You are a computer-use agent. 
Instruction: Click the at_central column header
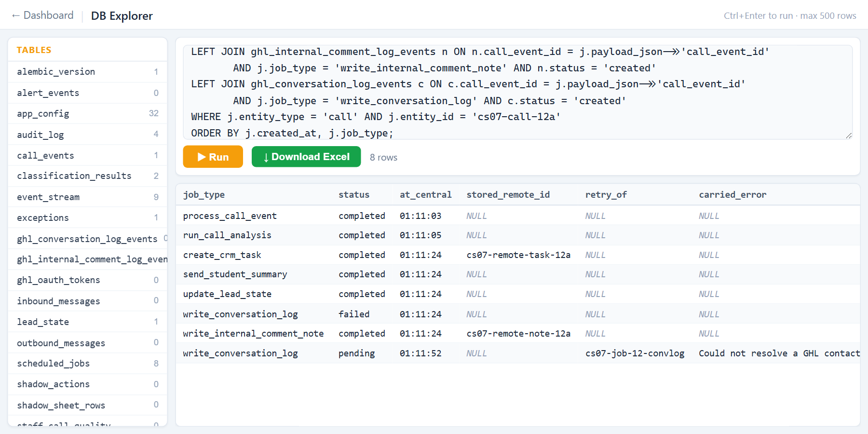(x=425, y=195)
